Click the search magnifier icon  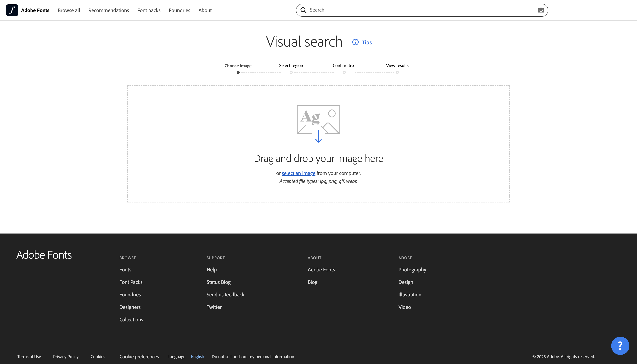(x=303, y=10)
